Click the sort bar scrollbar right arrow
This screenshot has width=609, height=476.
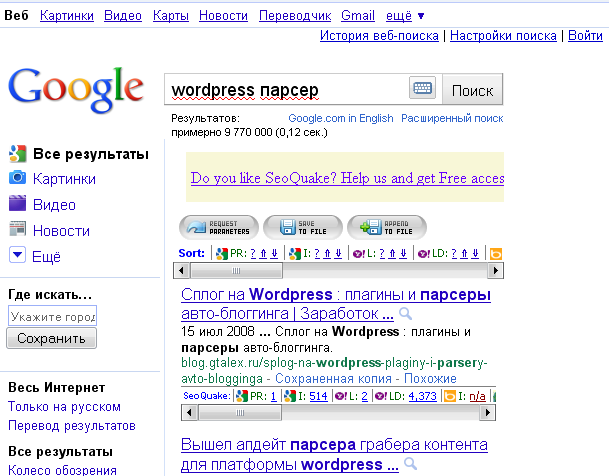click(x=495, y=271)
